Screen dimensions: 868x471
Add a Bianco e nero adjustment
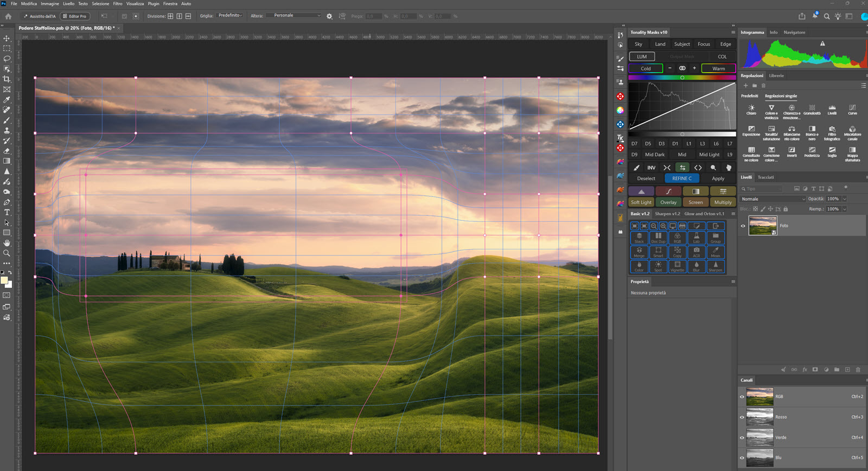(812, 132)
